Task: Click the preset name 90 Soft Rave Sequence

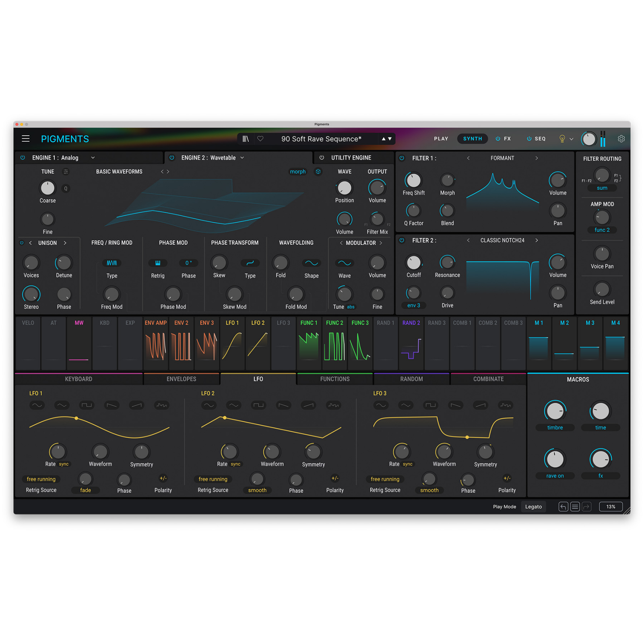Action: 321,139
